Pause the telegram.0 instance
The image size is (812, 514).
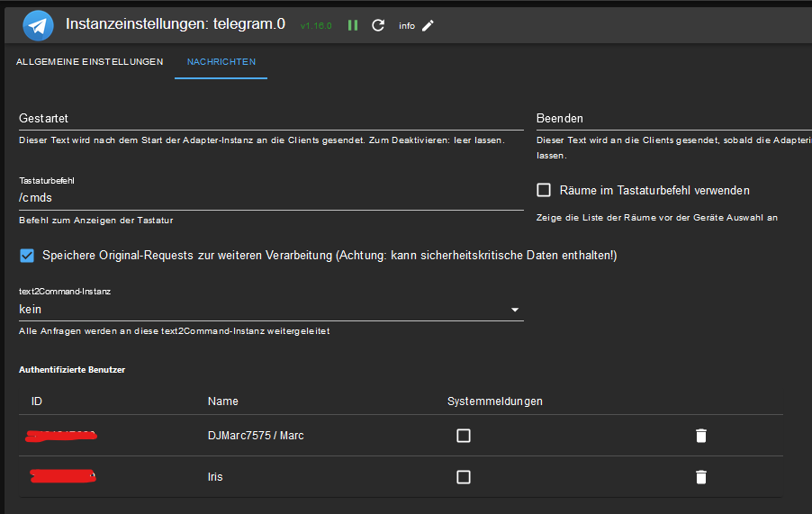click(x=353, y=25)
